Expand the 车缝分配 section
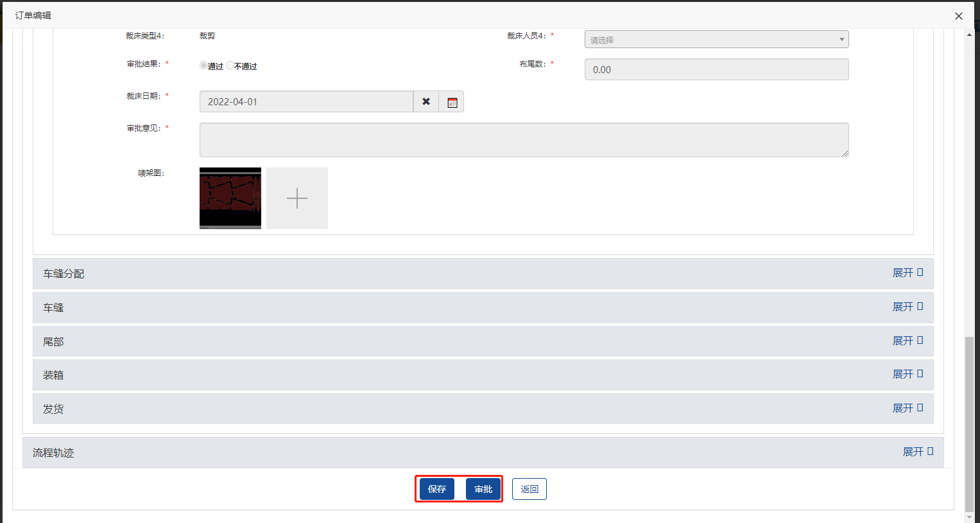Screen dimensions: 980x523 tap(907, 273)
